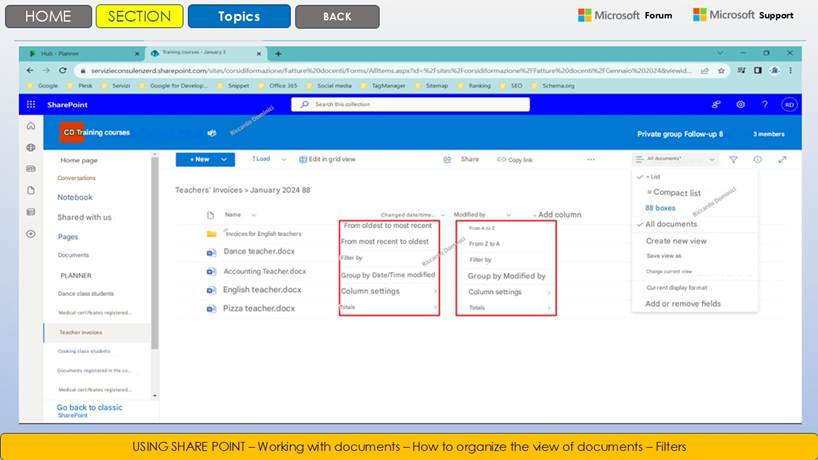Click the Share button

464,159
